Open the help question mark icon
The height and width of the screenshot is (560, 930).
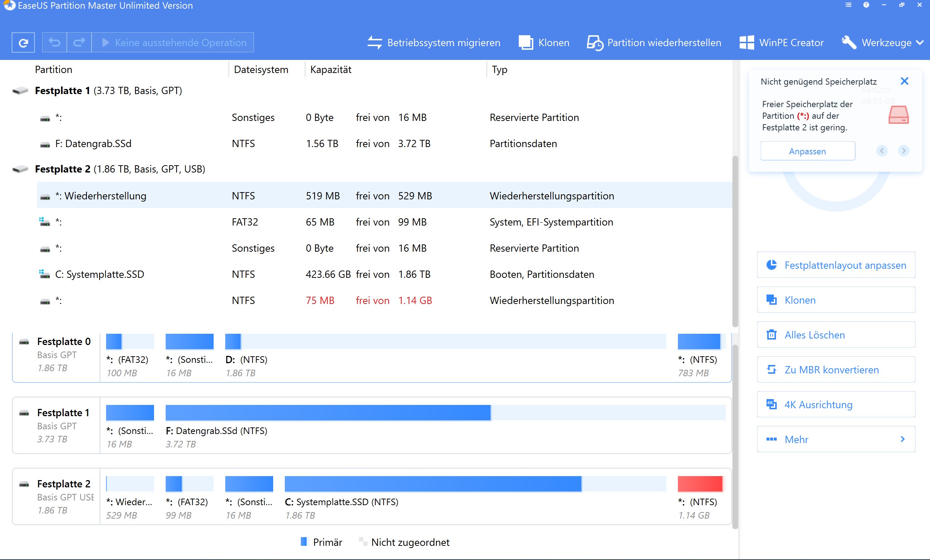866,5
